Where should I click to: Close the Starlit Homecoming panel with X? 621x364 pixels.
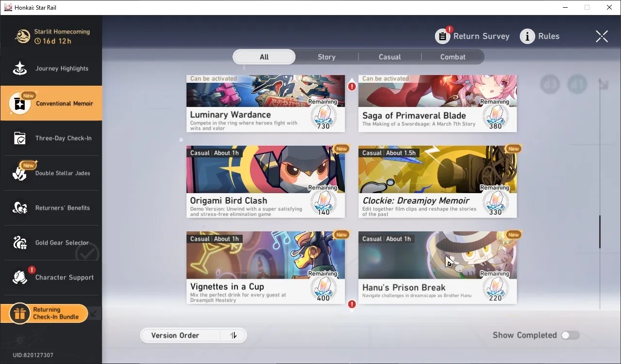602,36
